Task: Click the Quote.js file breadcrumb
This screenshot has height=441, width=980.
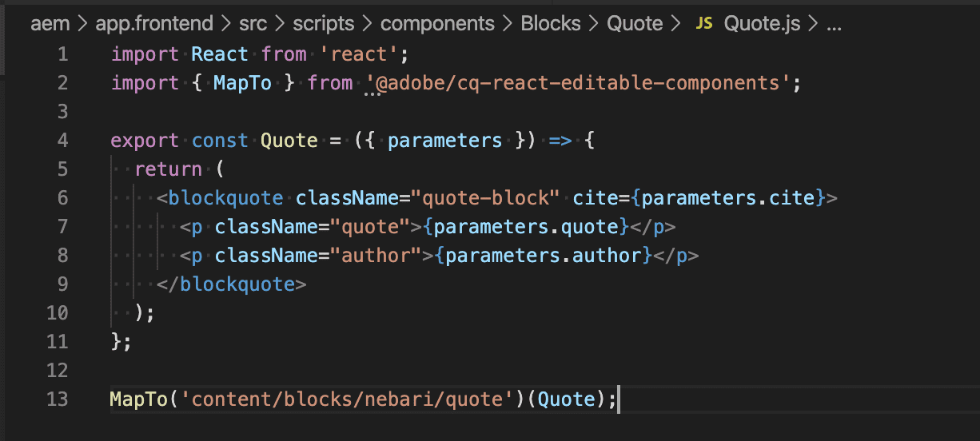Action: coord(762,24)
